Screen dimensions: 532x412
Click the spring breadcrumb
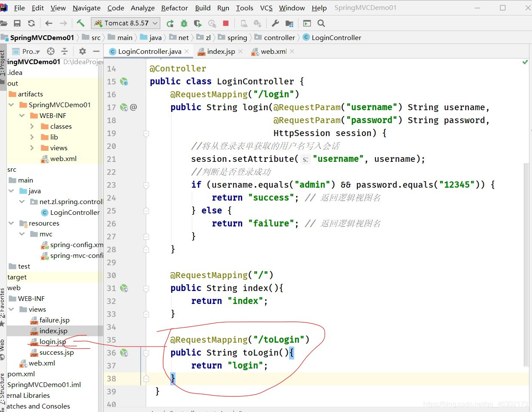(x=233, y=37)
